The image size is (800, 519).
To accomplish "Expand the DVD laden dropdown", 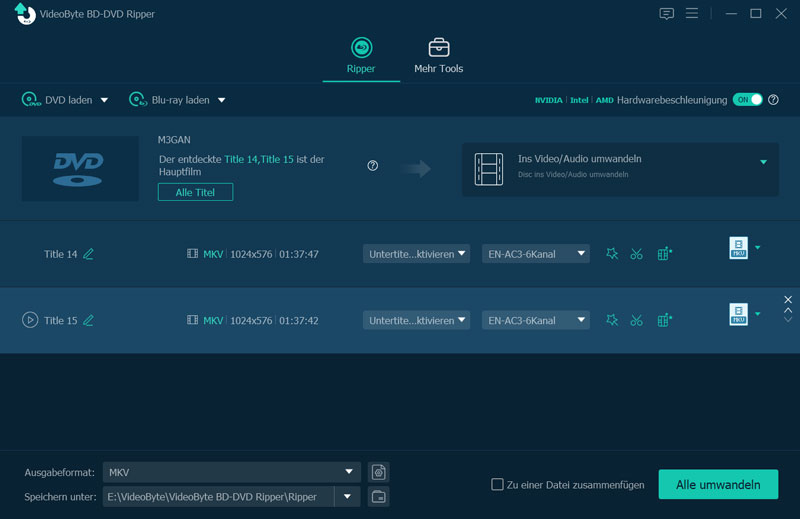I will [x=104, y=100].
